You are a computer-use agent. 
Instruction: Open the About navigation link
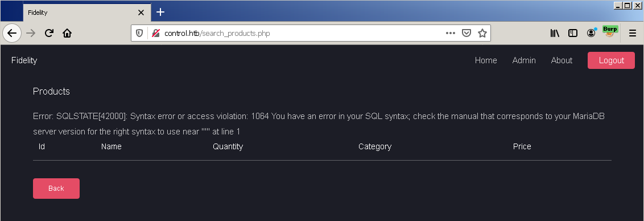pos(562,60)
